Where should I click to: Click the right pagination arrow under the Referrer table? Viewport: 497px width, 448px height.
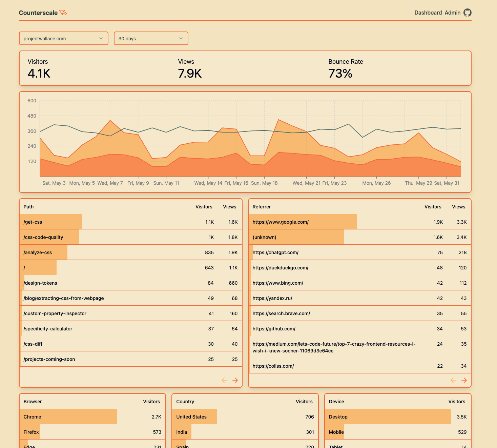coord(464,380)
